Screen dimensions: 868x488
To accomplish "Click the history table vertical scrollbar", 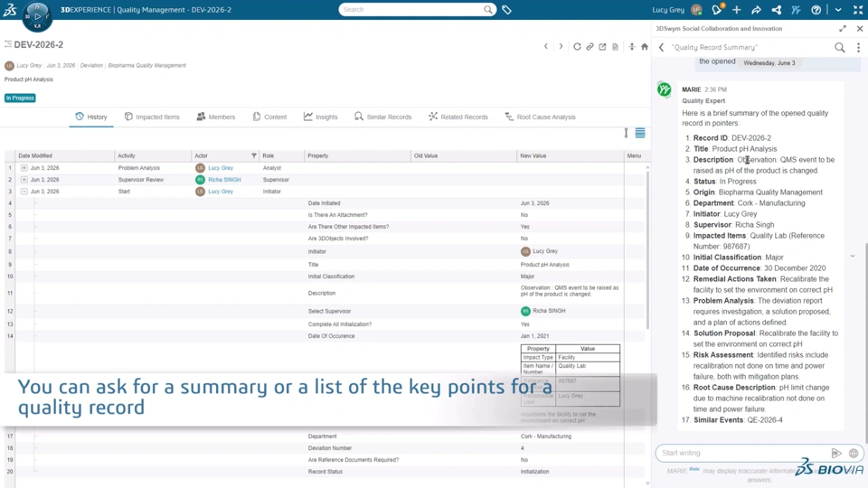I will [647, 249].
